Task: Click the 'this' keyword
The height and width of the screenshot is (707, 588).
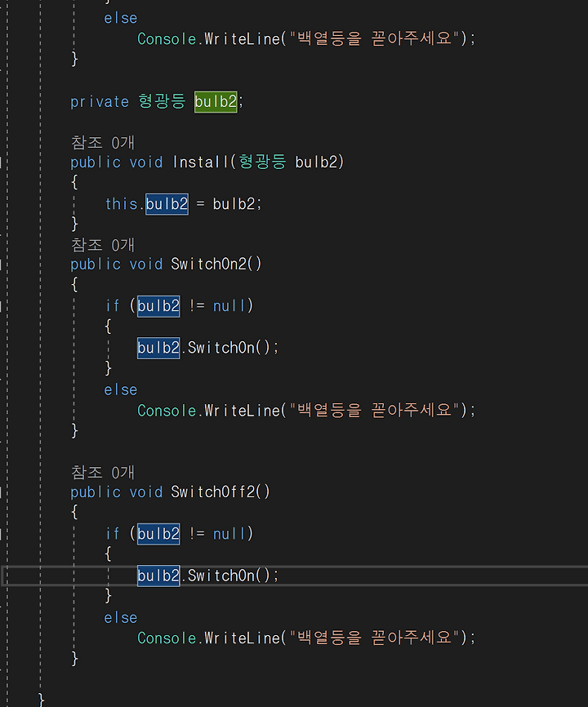Action: point(121,204)
